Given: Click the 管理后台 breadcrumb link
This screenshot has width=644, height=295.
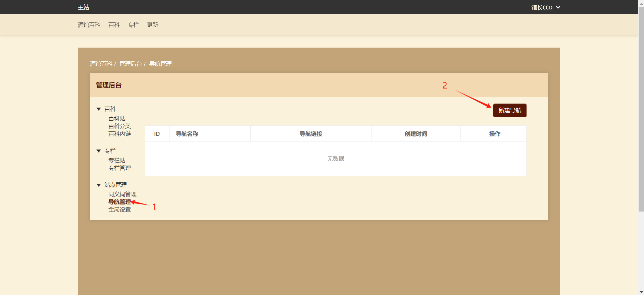Looking at the screenshot, I should (x=131, y=64).
